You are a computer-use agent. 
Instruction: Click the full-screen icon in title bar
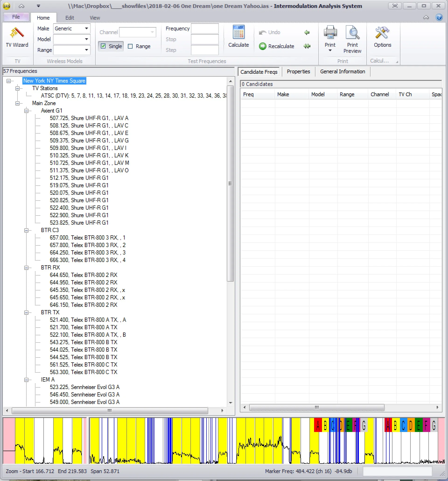pos(395,6)
